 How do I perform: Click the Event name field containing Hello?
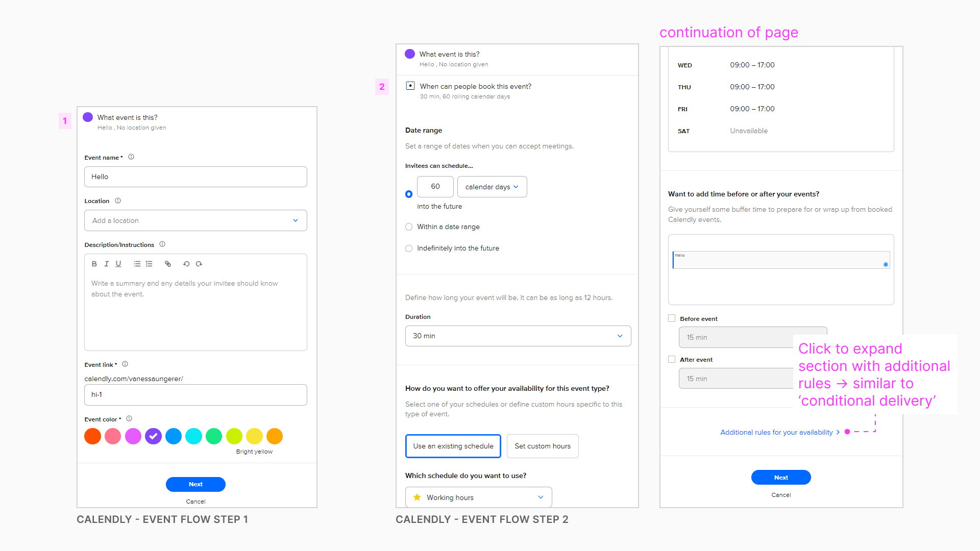click(x=195, y=177)
